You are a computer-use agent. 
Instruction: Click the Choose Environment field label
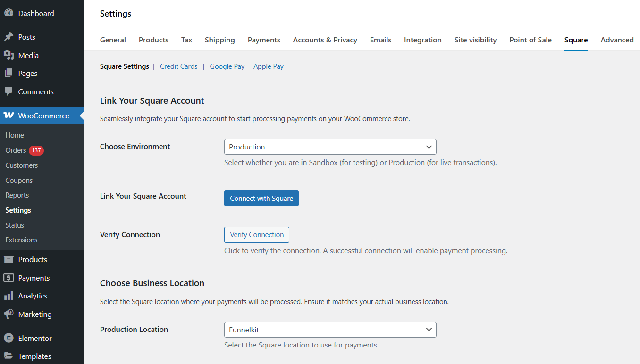(135, 147)
